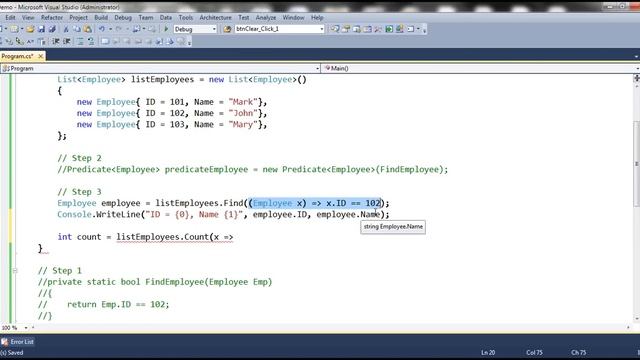Toggle a bookmark with the bookmark icon
The width and height of the screenshot is (640, 360).
pos(105,41)
